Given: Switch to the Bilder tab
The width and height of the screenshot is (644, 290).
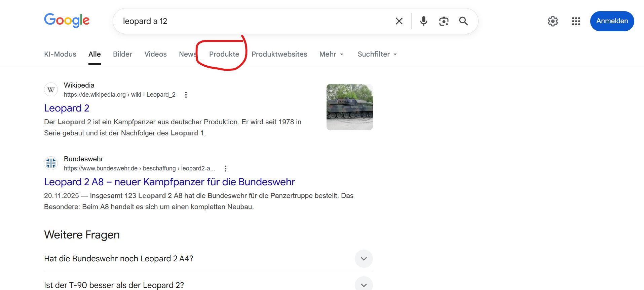Looking at the screenshot, I should 122,54.
